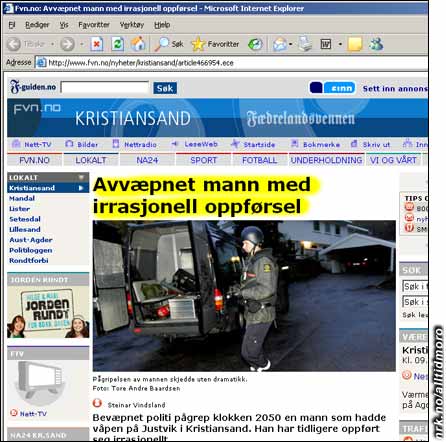
Task: Click the Fædrelandsvennen banner logo
Action: tap(301, 118)
